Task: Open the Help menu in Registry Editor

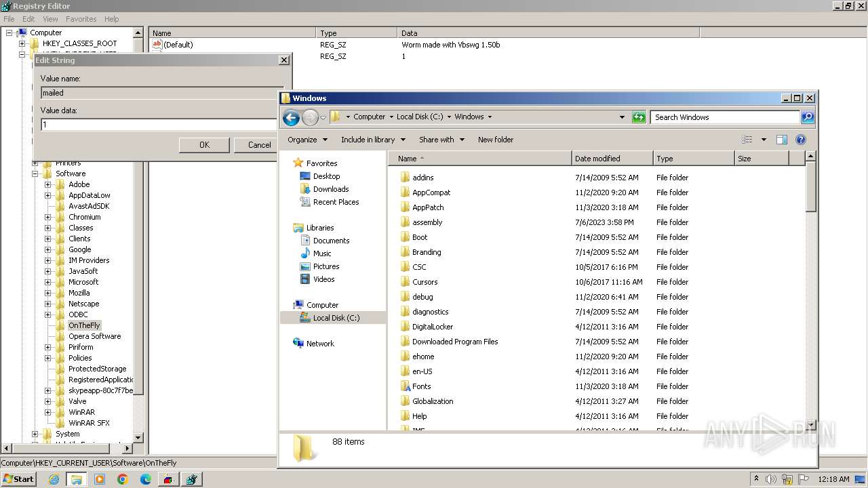Action: (111, 19)
